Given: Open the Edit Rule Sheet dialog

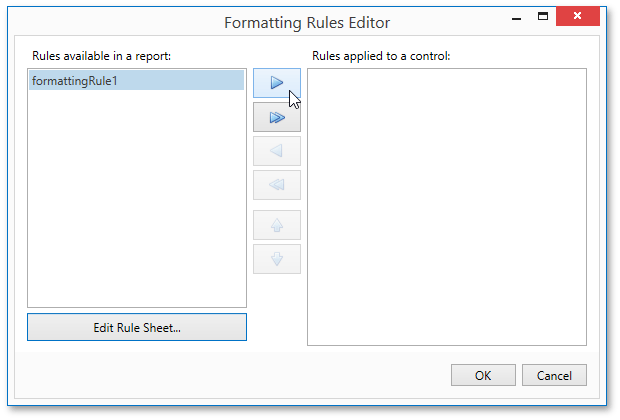Looking at the screenshot, I should click(137, 327).
